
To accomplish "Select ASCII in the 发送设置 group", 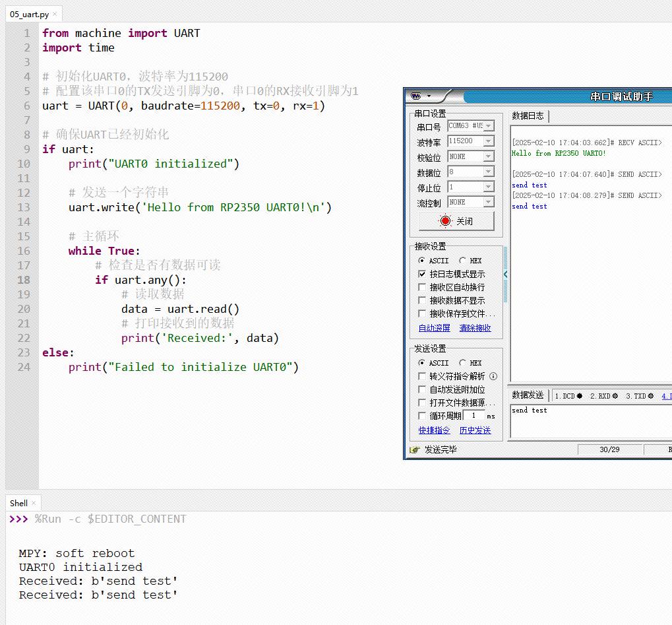I will (421, 363).
